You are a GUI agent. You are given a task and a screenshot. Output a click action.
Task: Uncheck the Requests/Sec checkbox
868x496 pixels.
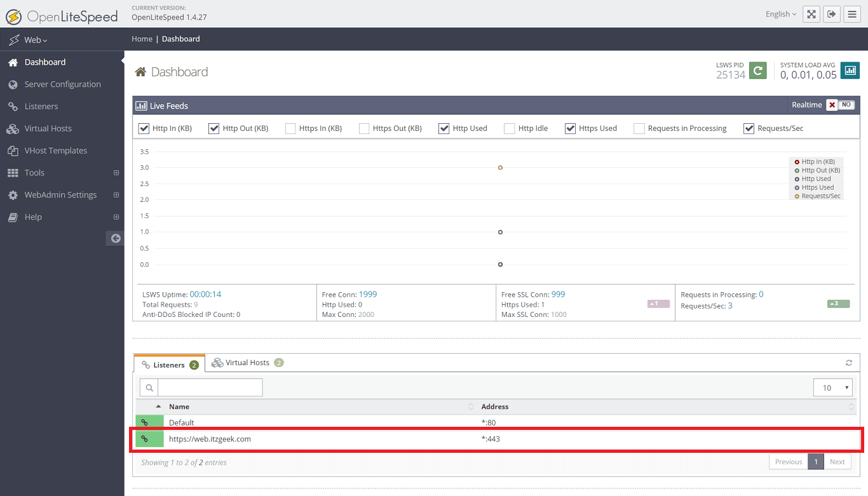coord(749,128)
